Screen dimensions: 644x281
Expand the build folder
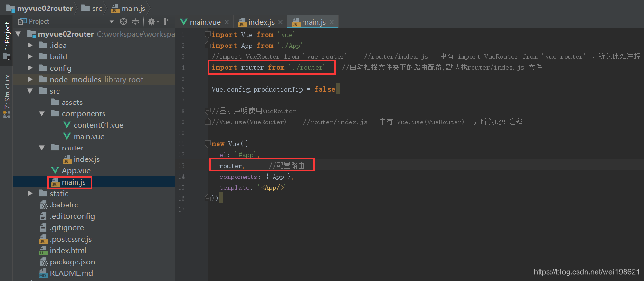pyautogui.click(x=30, y=57)
